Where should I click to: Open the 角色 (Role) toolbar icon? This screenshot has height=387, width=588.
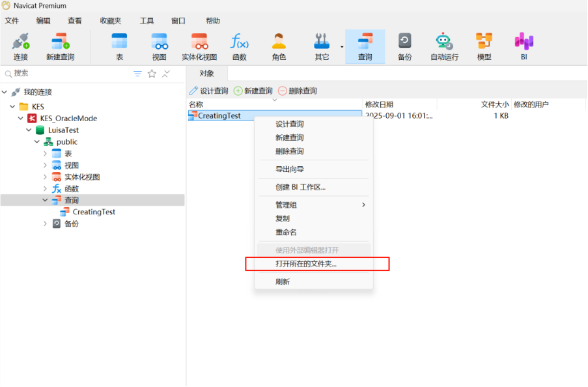tap(279, 46)
